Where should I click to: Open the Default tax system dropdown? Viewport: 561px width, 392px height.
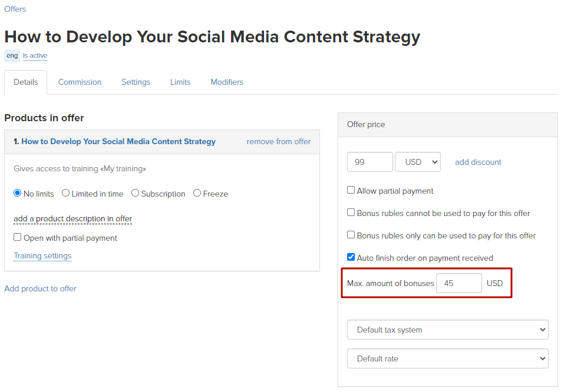tap(448, 330)
